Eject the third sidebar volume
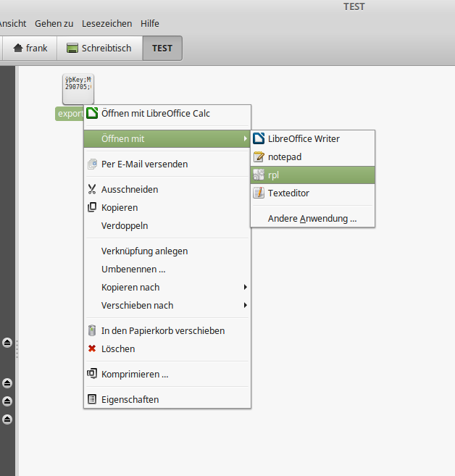455x476 pixels. pyautogui.click(x=7, y=401)
